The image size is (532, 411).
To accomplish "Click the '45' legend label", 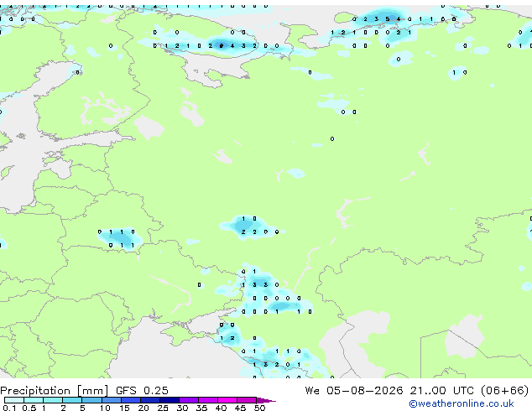I will pos(240,408).
